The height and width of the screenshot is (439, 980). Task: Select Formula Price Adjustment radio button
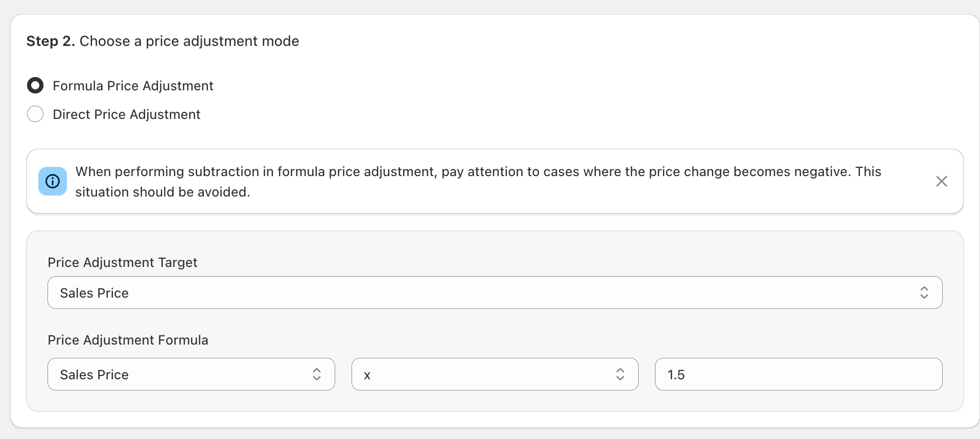click(x=35, y=85)
